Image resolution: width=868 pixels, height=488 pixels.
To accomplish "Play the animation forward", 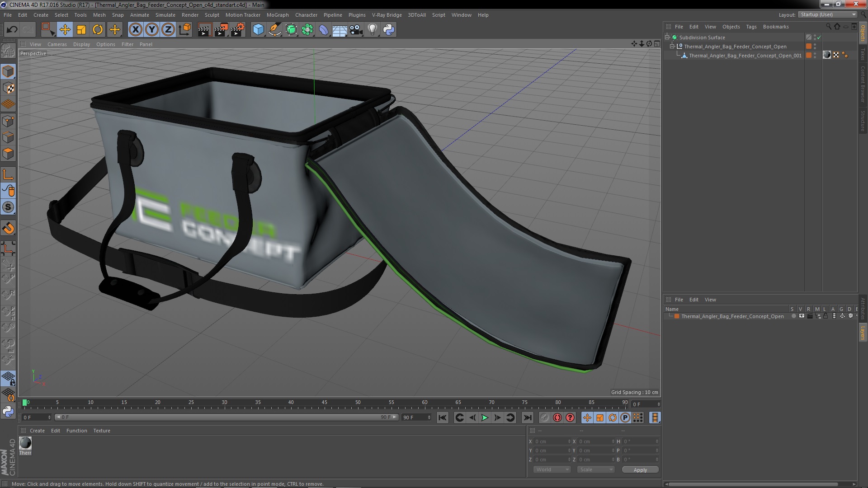I will pyautogui.click(x=485, y=418).
